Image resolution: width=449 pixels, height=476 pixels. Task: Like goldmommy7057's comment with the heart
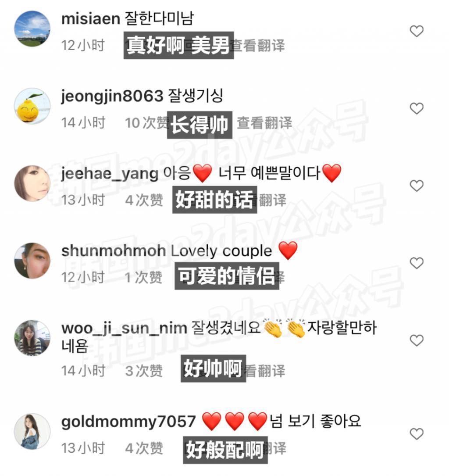click(x=417, y=434)
